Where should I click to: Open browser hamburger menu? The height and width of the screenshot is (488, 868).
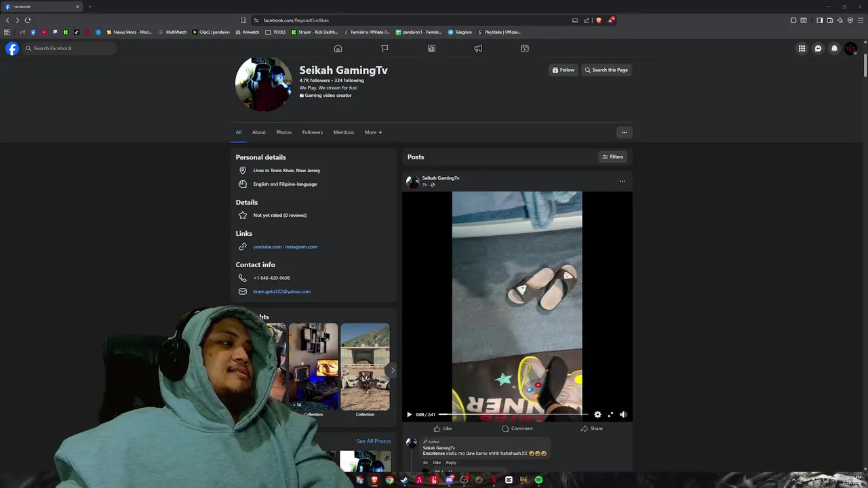859,20
